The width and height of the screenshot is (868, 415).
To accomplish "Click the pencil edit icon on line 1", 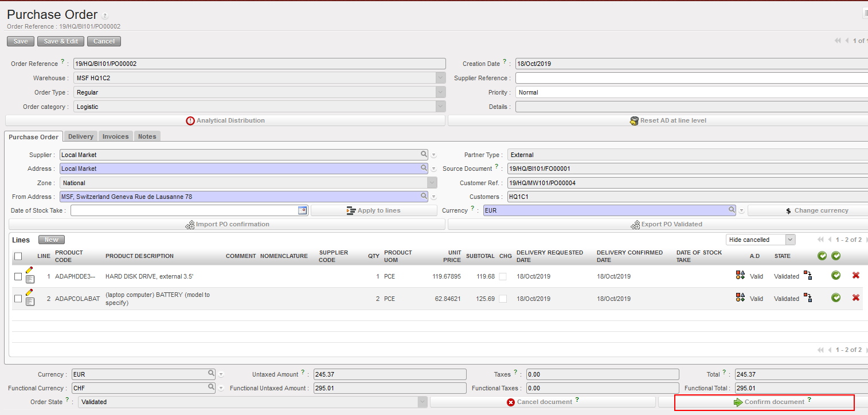I will coord(29,270).
